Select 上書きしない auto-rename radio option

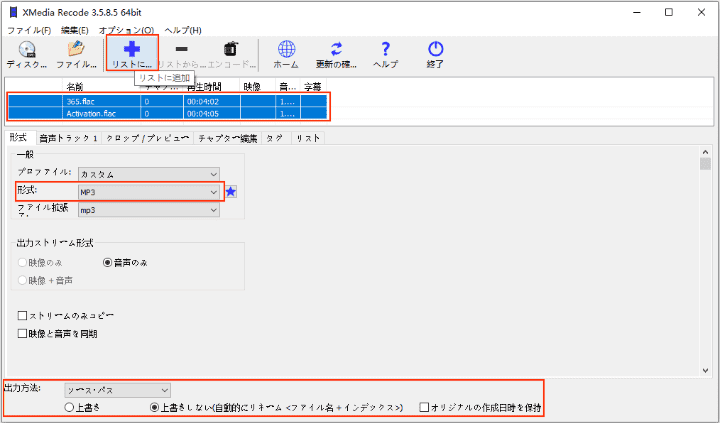(x=155, y=407)
